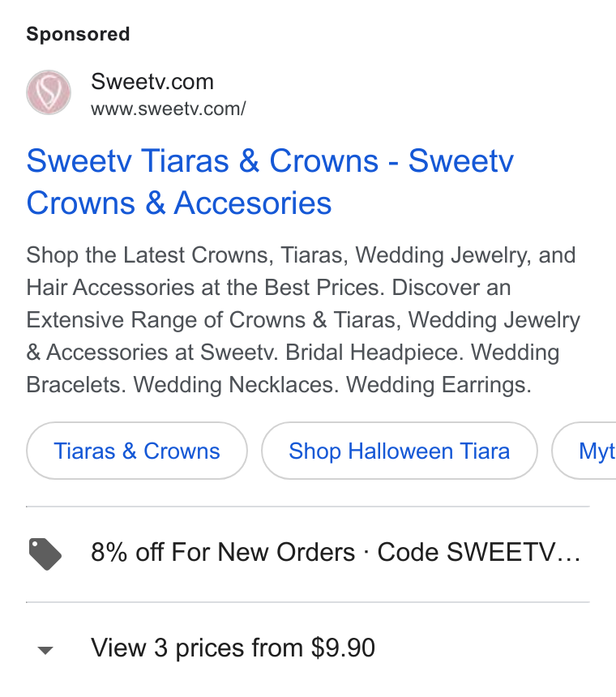This screenshot has height=697, width=616.
Task: Click the Code SWEETV promo code text
Action: click(466, 553)
